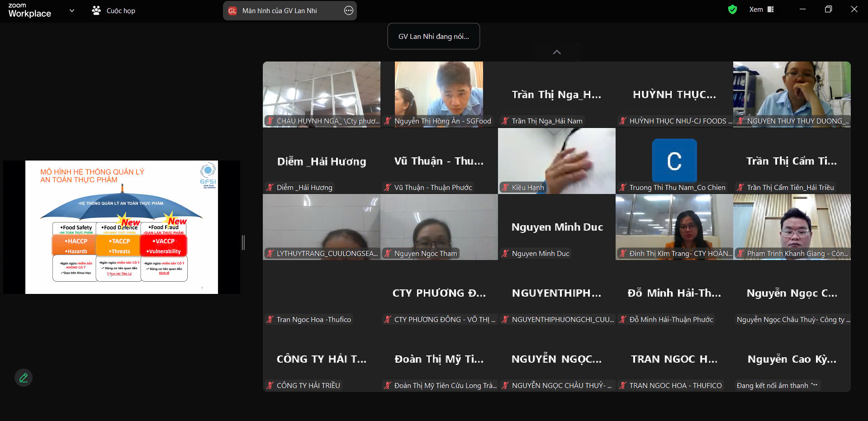
Task: Select the Màn hình của GV Lan Nhi tab
Action: pos(280,11)
